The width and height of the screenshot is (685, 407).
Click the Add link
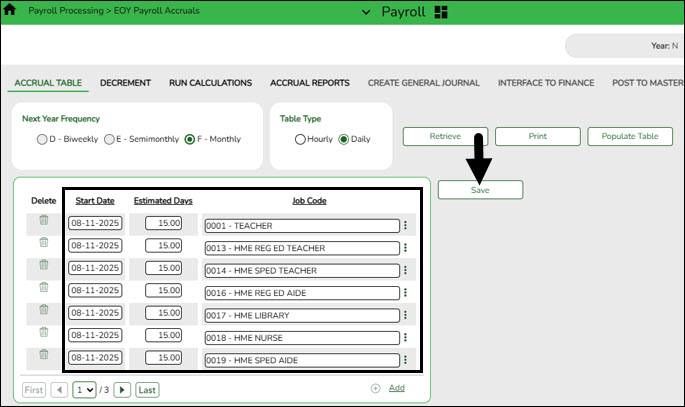(x=397, y=388)
